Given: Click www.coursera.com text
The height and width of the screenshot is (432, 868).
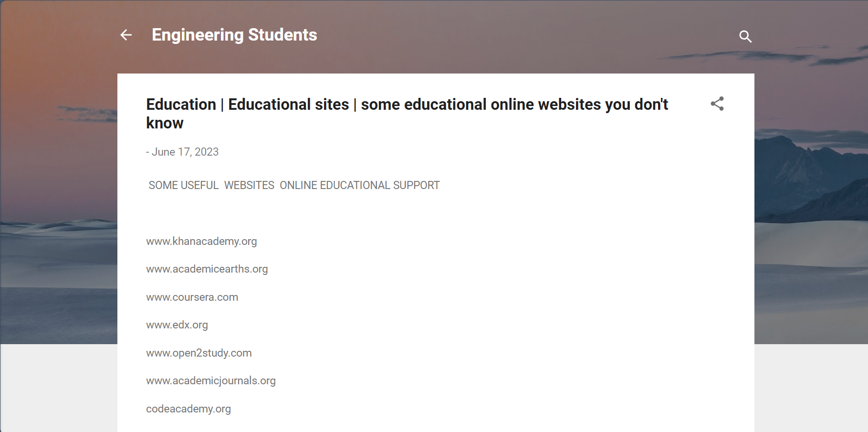Looking at the screenshot, I should click(x=192, y=297).
